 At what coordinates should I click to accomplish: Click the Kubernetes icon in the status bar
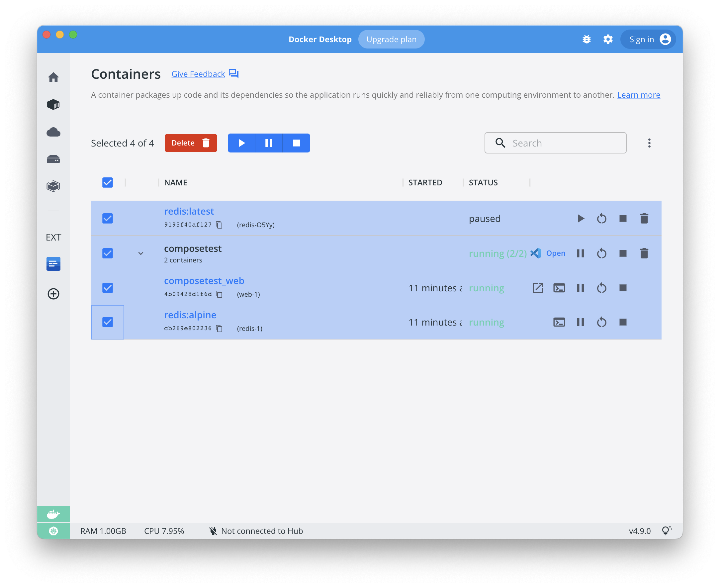(x=53, y=531)
